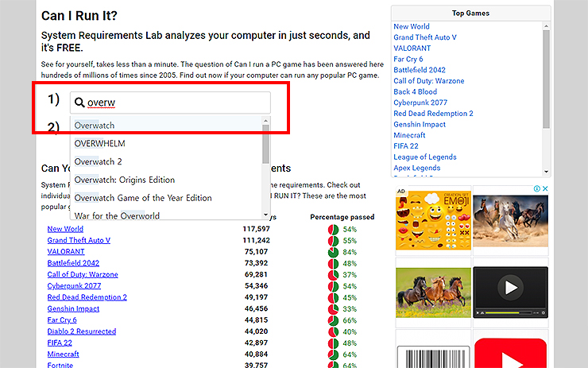Open 'Grand Theft Auto V' link in the table
588x368 pixels.
(x=79, y=241)
